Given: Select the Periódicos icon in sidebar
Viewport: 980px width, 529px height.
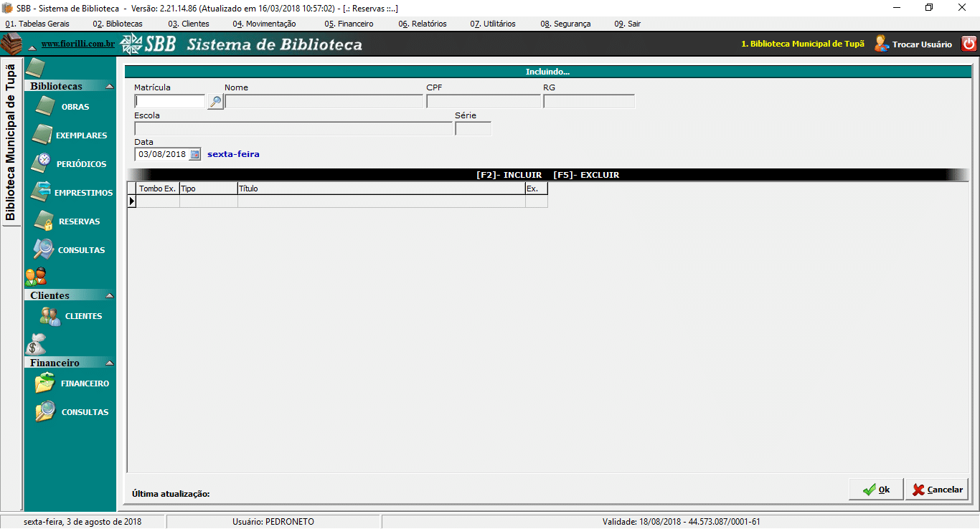Looking at the screenshot, I should point(43,163).
